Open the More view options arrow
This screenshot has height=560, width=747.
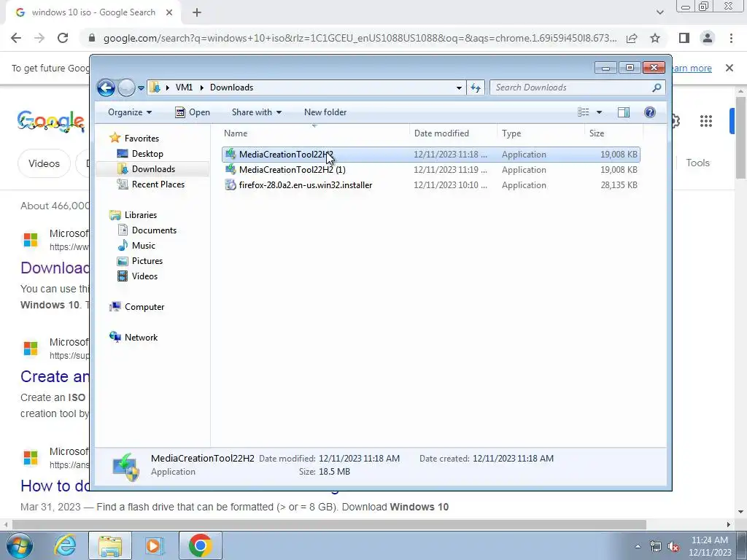pyautogui.click(x=600, y=112)
